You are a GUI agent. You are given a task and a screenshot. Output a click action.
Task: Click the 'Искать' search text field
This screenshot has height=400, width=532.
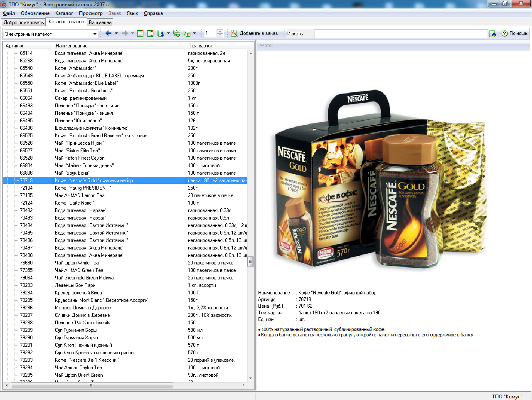point(401,34)
